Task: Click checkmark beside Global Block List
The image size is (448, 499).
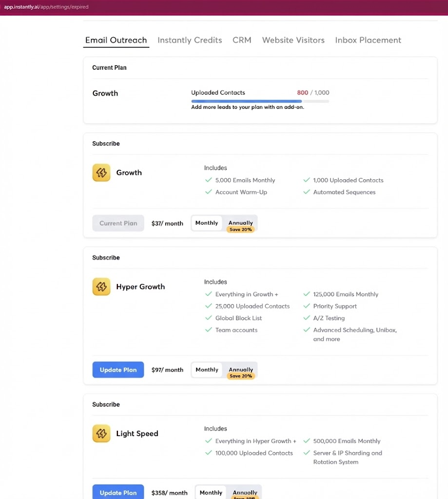Action: pyautogui.click(x=209, y=318)
